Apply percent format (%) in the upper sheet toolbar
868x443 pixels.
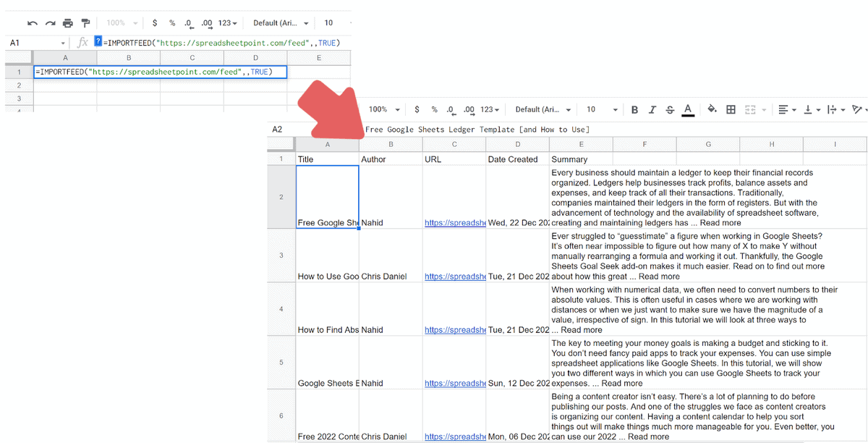click(172, 23)
